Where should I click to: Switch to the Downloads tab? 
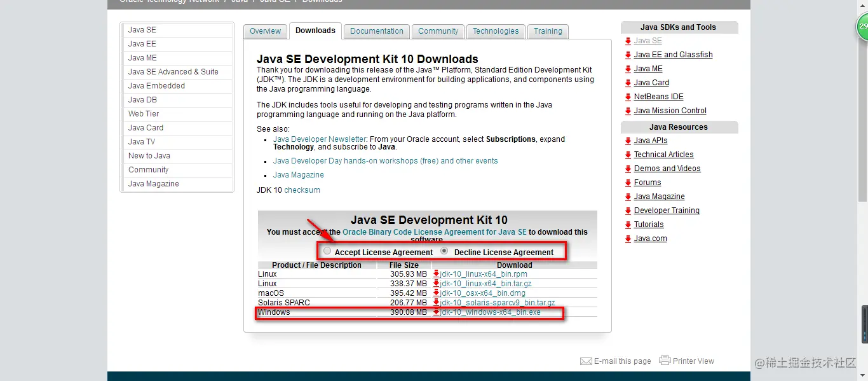coord(315,31)
